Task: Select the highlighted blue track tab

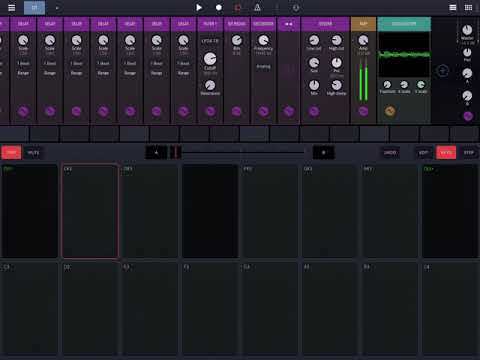Action: [x=34, y=8]
